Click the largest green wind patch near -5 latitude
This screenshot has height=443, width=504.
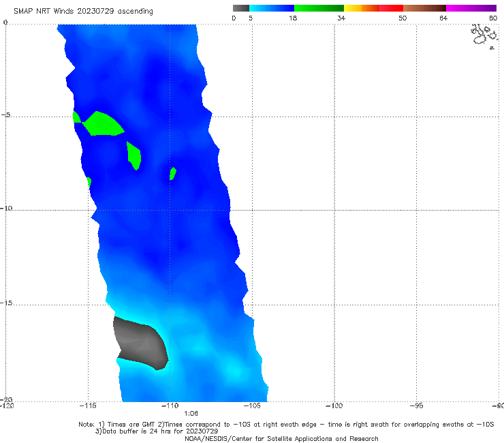tap(103, 124)
